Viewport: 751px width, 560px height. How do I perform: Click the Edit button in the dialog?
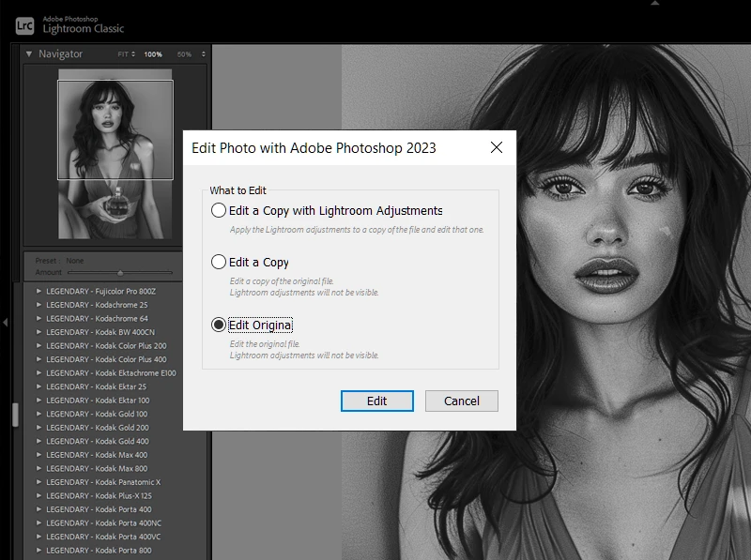pyautogui.click(x=377, y=401)
